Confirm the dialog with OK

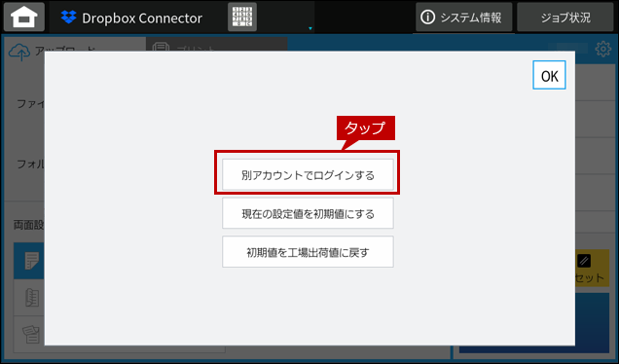[549, 75]
